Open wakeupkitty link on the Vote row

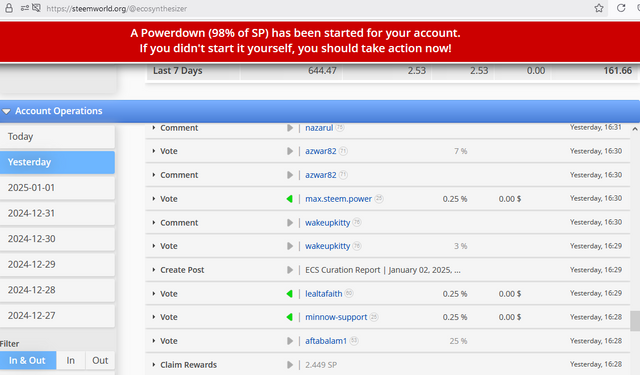(328, 246)
